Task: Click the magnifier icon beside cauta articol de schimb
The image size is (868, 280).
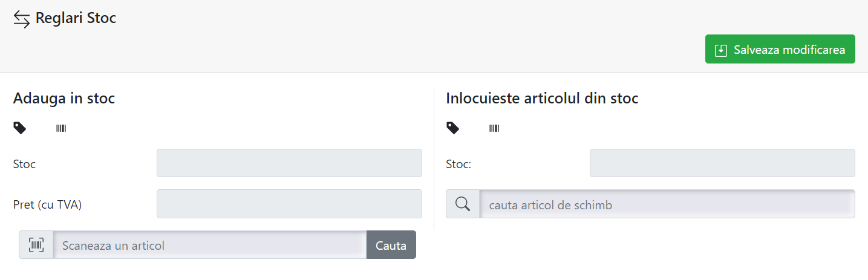Action: [x=463, y=204]
